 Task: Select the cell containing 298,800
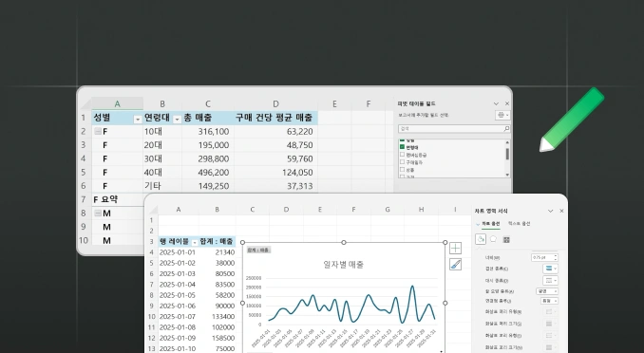pyautogui.click(x=208, y=158)
